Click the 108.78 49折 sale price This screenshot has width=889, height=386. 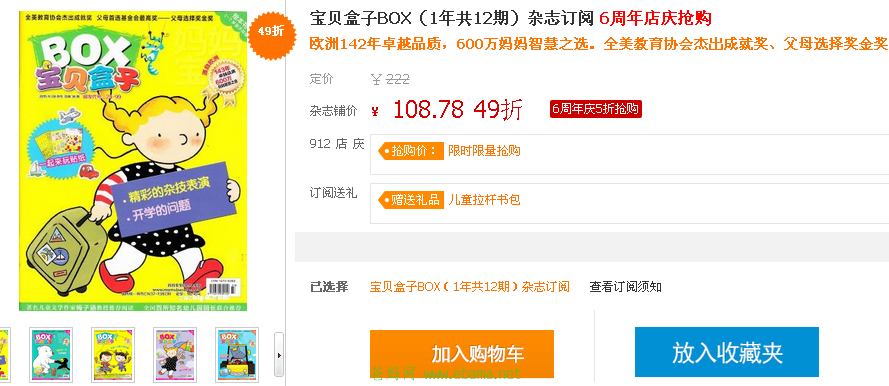[457, 110]
